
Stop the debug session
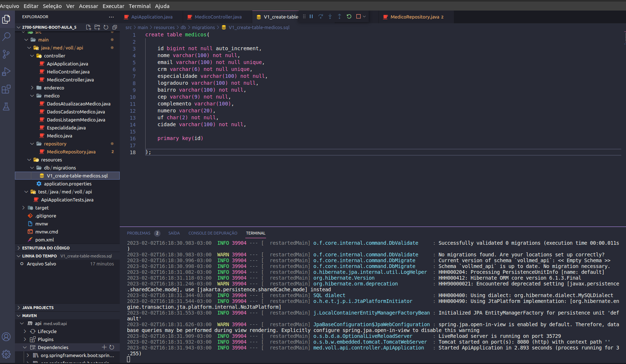[x=358, y=16]
